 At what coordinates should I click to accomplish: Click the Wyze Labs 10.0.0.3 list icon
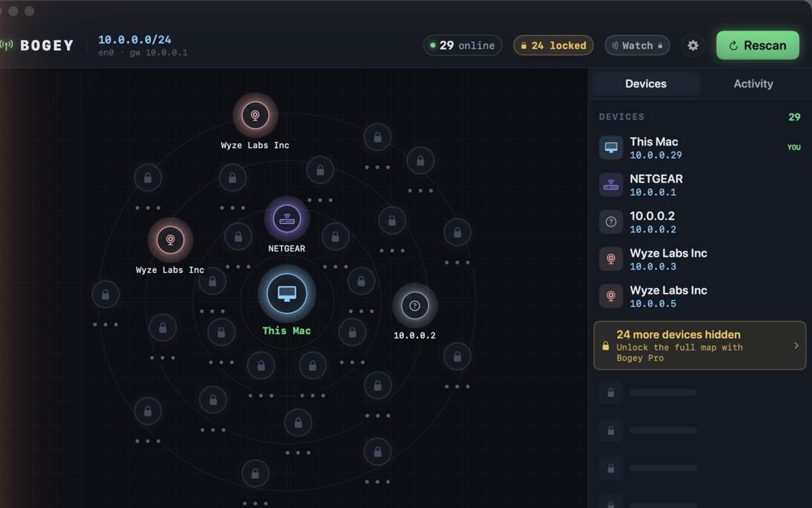(611, 259)
